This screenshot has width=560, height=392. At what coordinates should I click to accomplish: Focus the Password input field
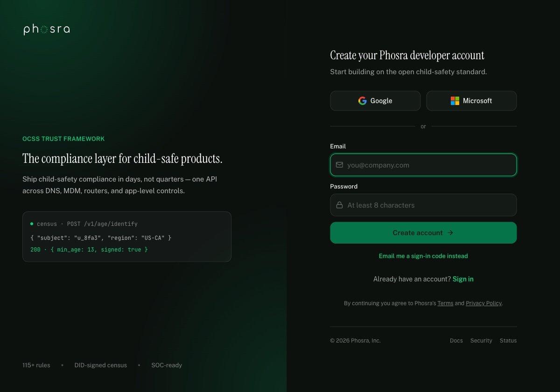point(423,205)
